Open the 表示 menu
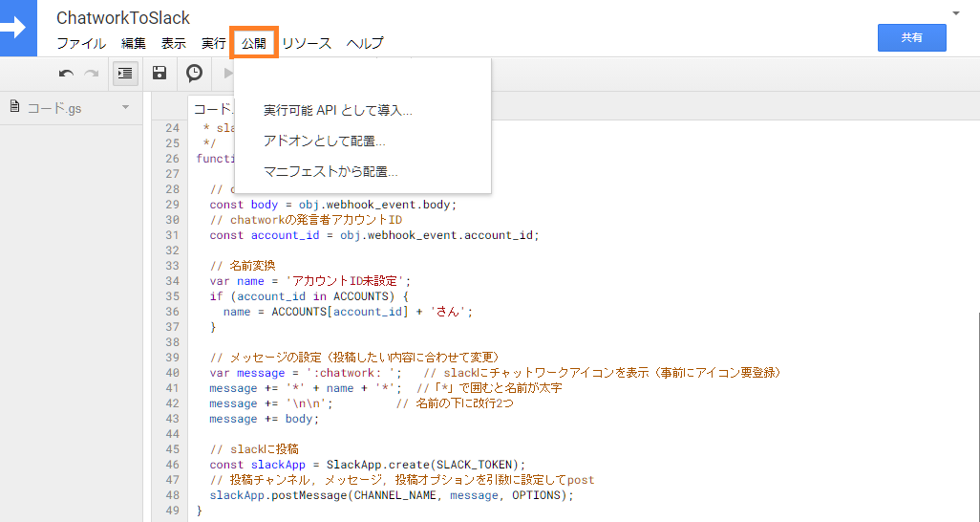The height and width of the screenshot is (522, 980). point(173,43)
